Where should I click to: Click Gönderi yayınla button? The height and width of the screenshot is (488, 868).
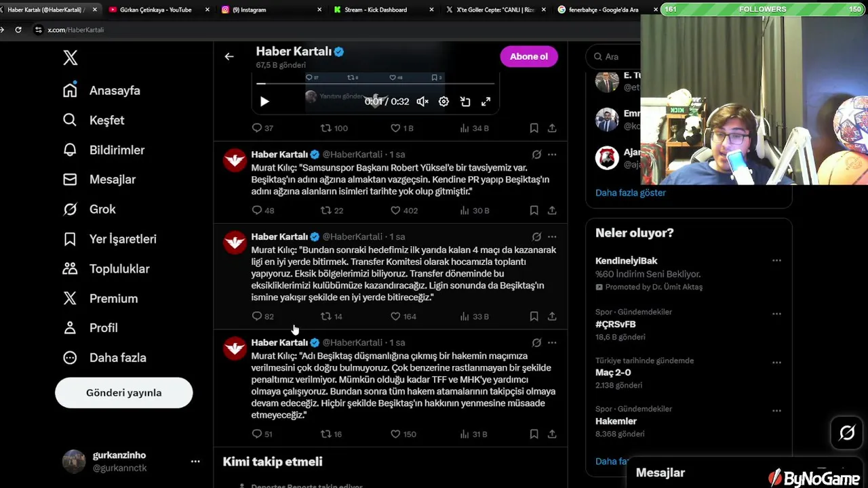(x=124, y=392)
